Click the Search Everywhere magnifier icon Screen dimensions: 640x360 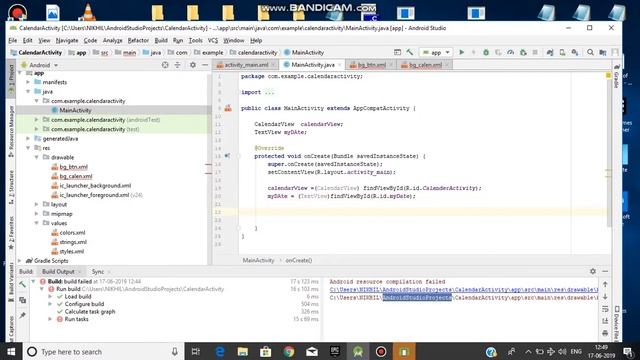click(590, 52)
